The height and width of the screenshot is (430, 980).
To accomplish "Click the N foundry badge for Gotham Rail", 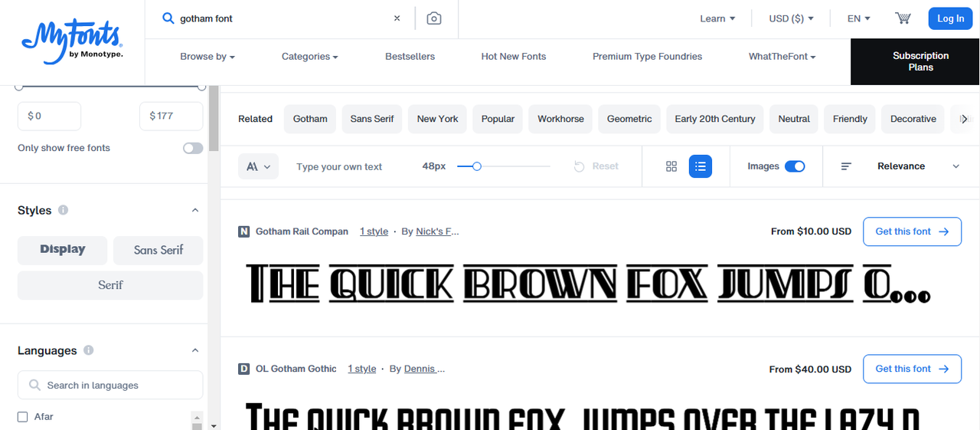I will coord(244,231).
